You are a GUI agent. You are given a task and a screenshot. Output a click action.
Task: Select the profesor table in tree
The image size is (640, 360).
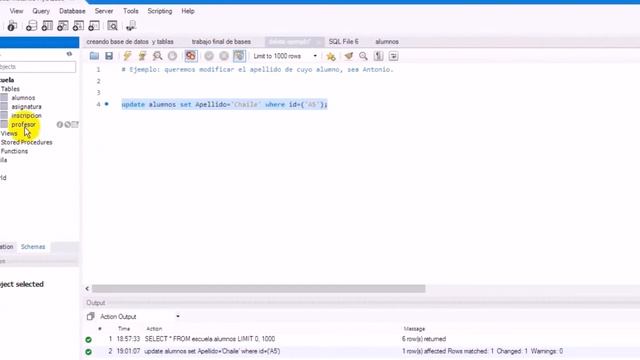[x=23, y=124]
